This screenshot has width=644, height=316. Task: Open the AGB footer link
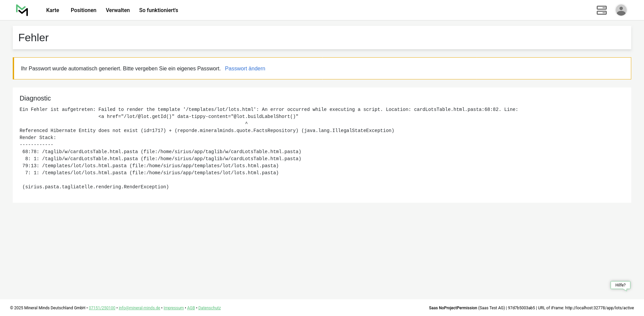tap(191, 308)
